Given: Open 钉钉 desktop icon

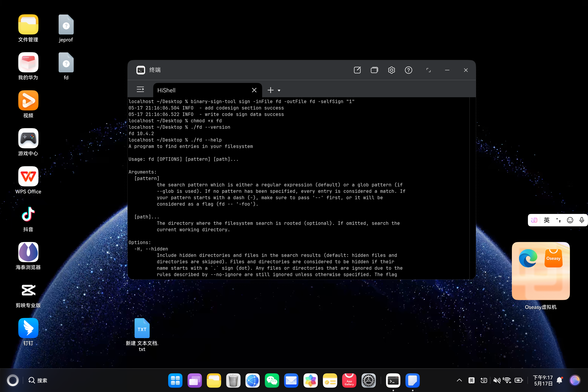Looking at the screenshot, I should pos(28,332).
